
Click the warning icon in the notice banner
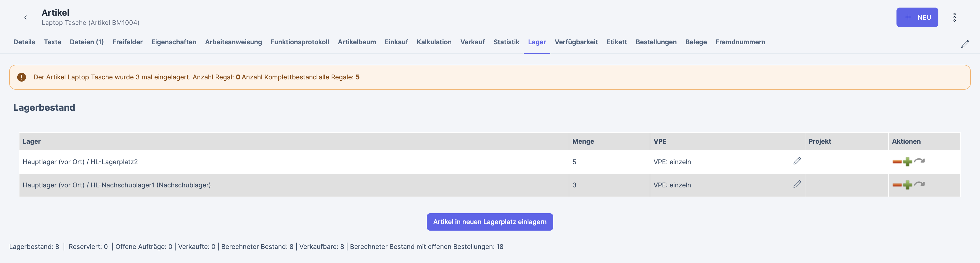[x=22, y=77]
